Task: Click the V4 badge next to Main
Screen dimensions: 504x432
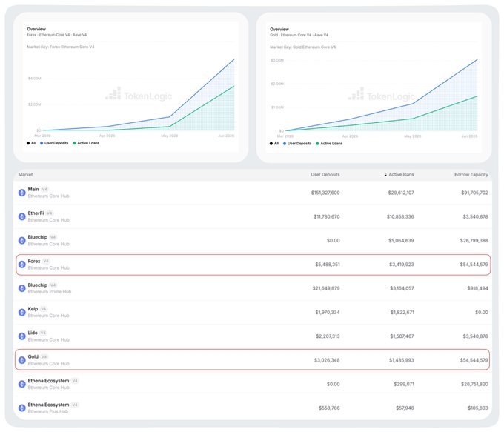Action: click(x=44, y=189)
